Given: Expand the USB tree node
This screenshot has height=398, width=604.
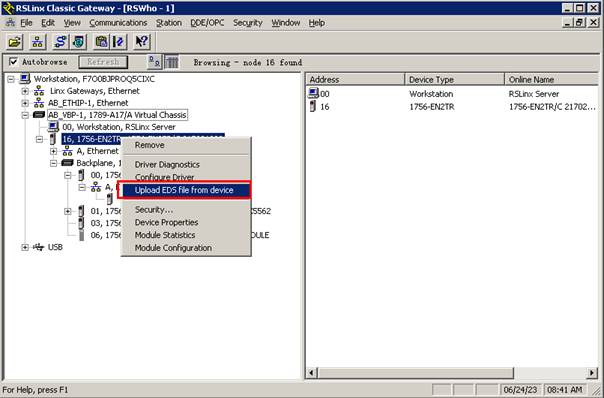Looking at the screenshot, I should [x=25, y=247].
